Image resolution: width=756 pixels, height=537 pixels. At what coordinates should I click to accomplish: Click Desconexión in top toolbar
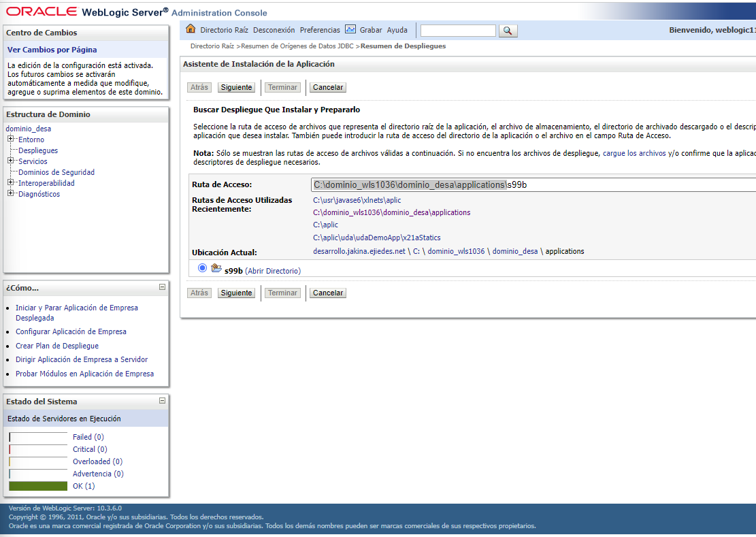(274, 30)
